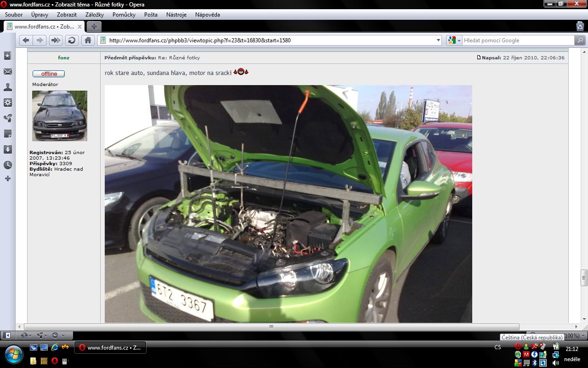Open the Contacts panel in the sidebar

(x=8, y=87)
